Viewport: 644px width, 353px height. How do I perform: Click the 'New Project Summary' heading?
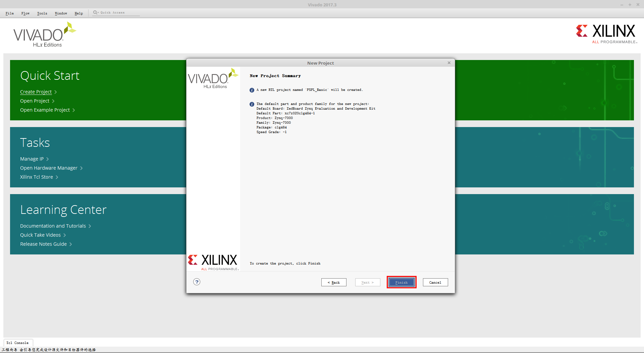(x=275, y=76)
